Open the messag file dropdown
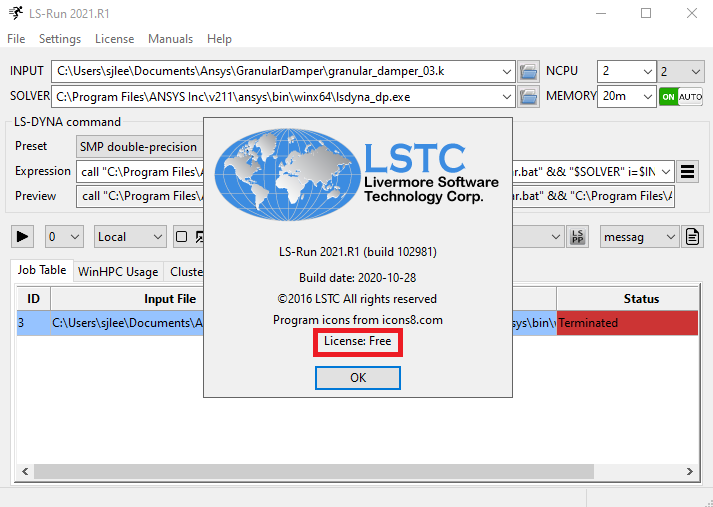Image resolution: width=713 pixels, height=507 pixels. tap(639, 236)
